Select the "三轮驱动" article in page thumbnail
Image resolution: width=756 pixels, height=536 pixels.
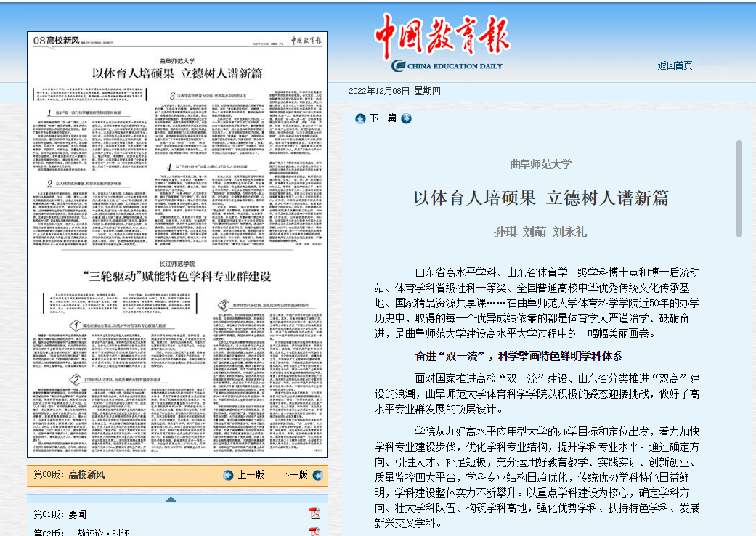(177, 276)
